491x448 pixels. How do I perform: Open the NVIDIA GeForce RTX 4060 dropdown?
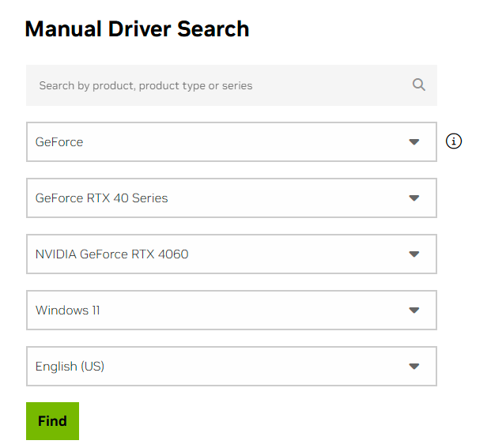tap(232, 254)
